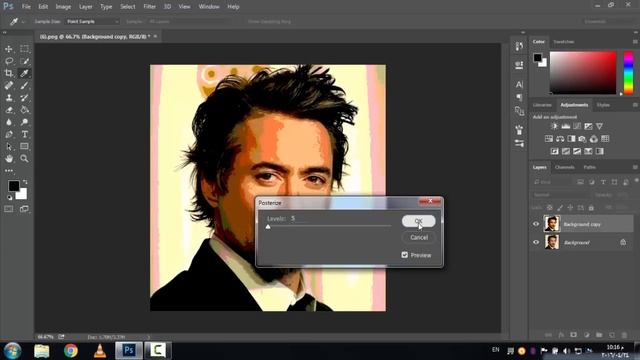Select the Clone Stamp tool
This screenshot has height=360, width=640.
point(9,98)
